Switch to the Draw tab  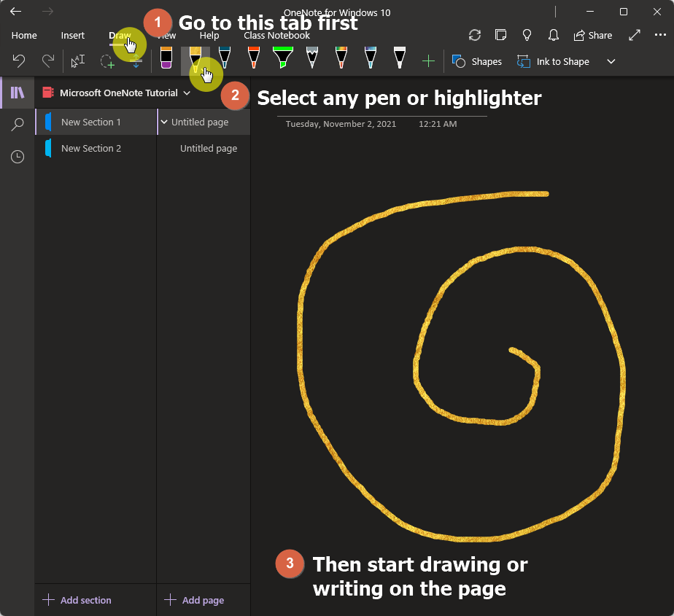click(x=120, y=35)
